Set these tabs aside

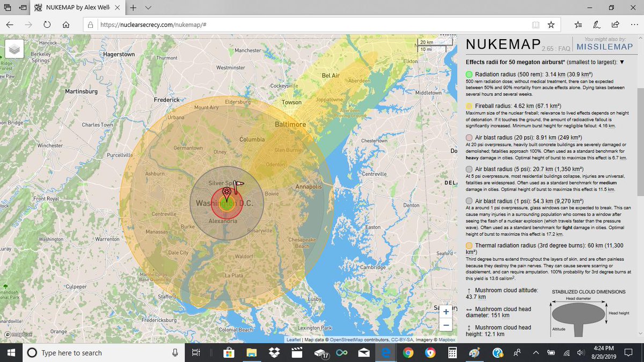[x=23, y=8]
